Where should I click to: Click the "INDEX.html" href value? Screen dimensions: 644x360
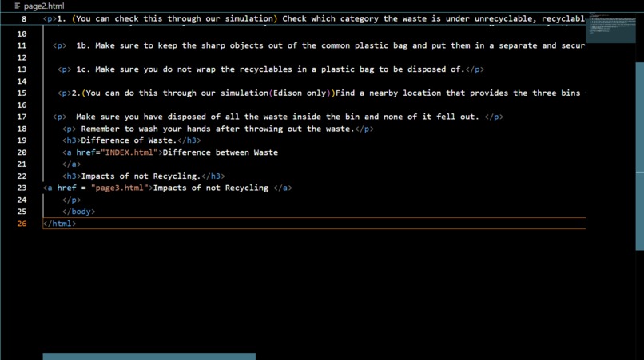click(x=129, y=152)
